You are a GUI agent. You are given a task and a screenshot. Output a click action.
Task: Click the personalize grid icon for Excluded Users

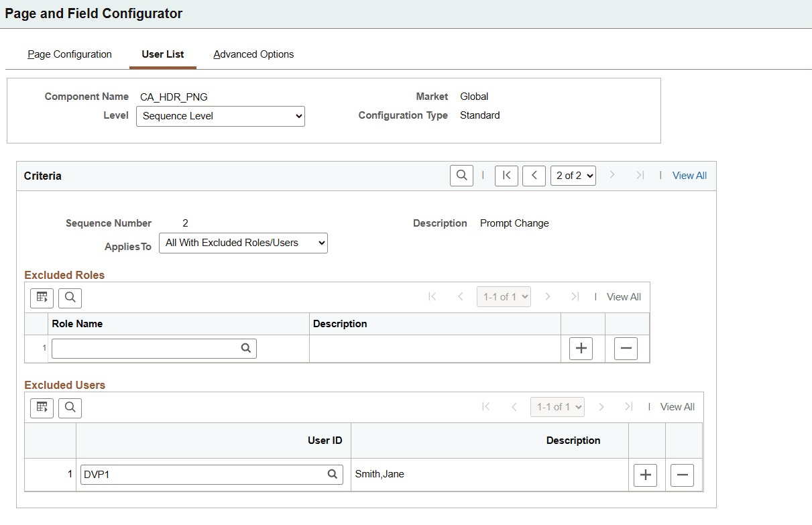pos(42,407)
